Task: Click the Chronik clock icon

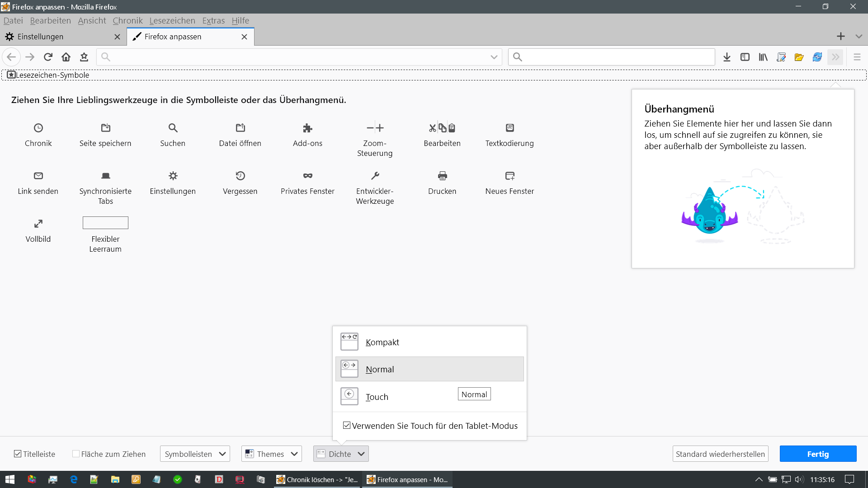Action: 38,128
